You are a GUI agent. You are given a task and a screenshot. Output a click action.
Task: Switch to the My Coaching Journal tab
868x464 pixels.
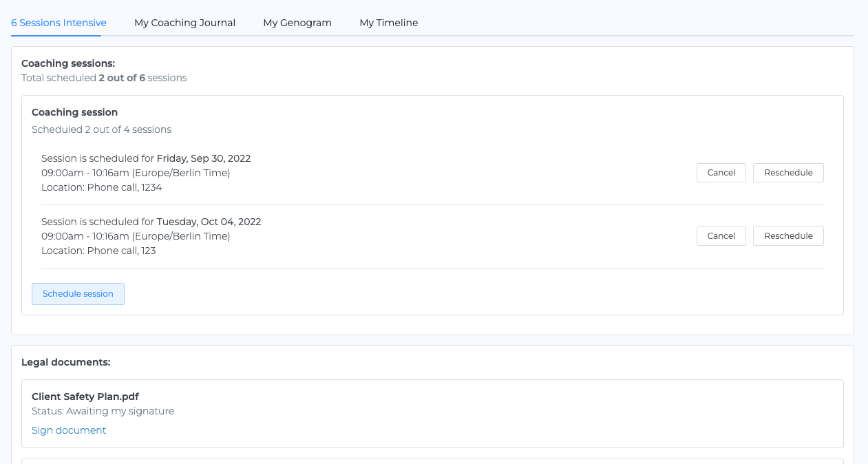(184, 23)
